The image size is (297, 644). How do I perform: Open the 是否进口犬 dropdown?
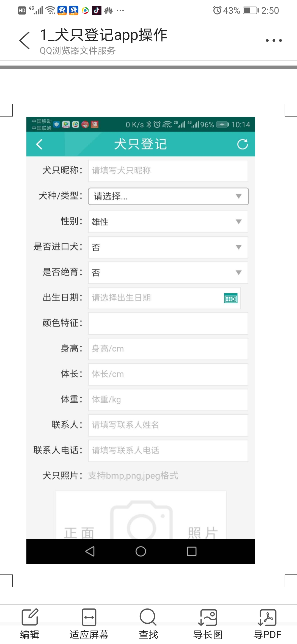tap(168, 247)
